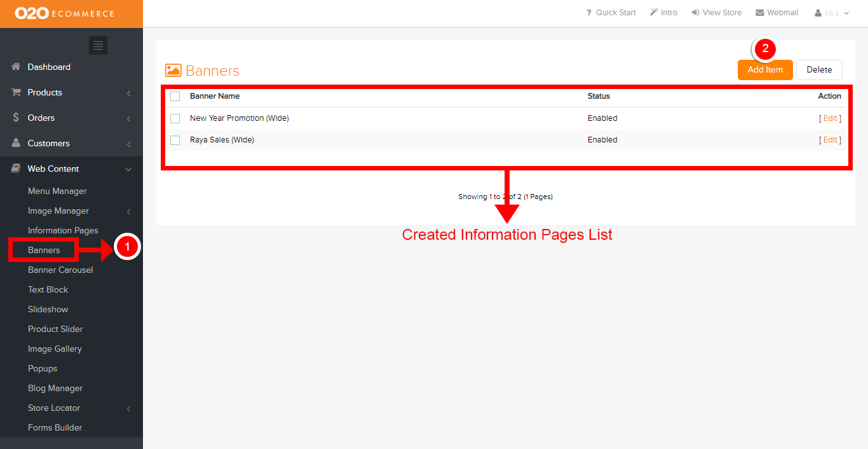Image resolution: width=868 pixels, height=449 pixels.
Task: Collapse the Web Content menu chevron
Action: coord(128,169)
